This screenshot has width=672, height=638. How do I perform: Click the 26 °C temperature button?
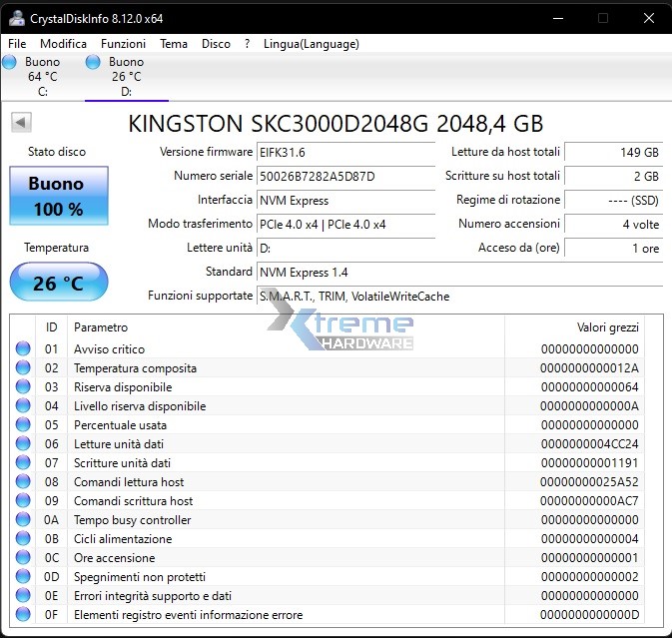[x=58, y=283]
